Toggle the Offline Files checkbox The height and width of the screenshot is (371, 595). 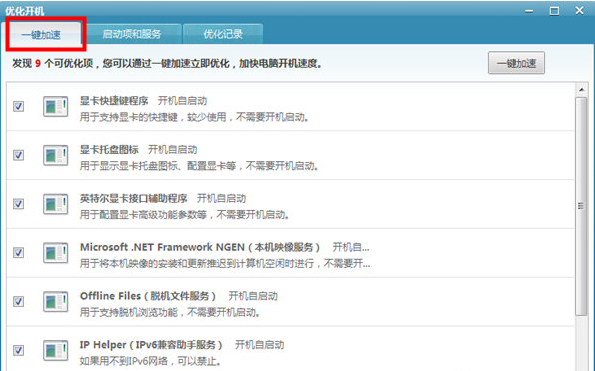(19, 302)
